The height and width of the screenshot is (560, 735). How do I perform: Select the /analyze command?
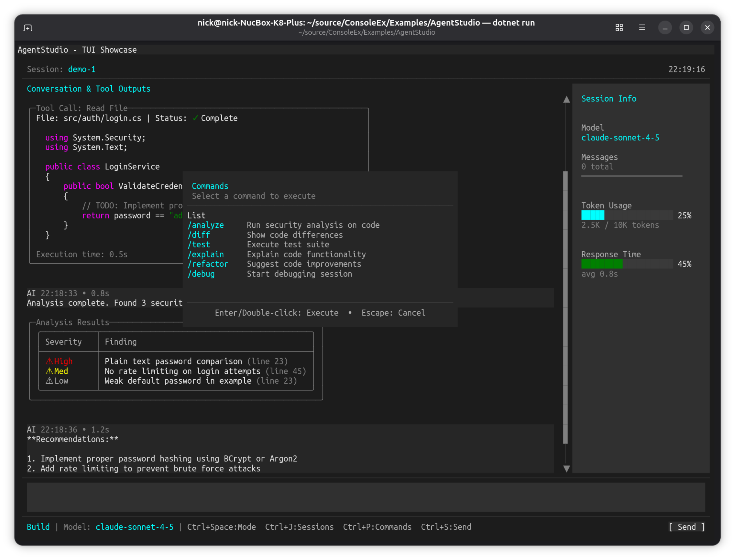[x=205, y=225]
